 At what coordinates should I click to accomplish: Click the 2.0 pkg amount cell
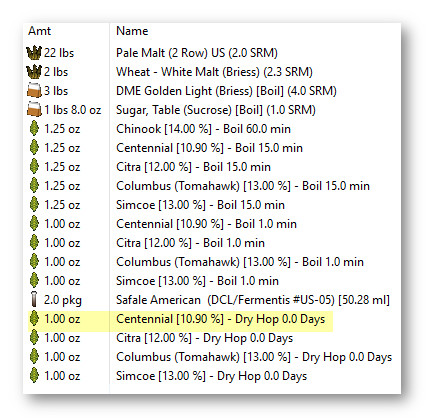(x=63, y=300)
